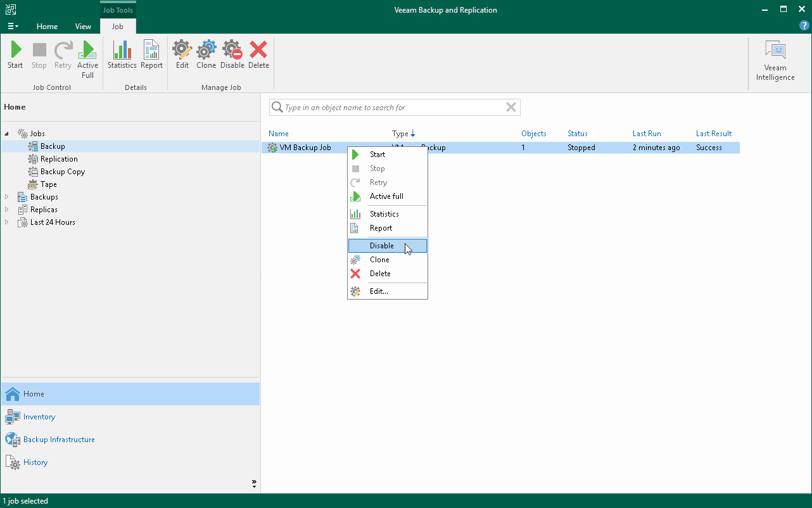Select the Jobs tree node
Viewport: 812px width, 508px height.
37,134
